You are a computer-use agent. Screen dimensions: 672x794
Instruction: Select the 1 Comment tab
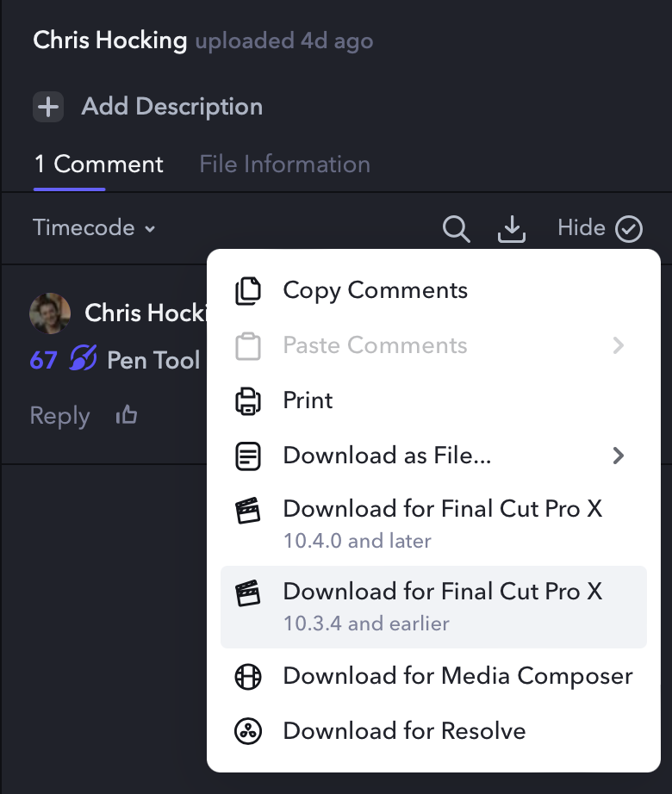(x=98, y=164)
